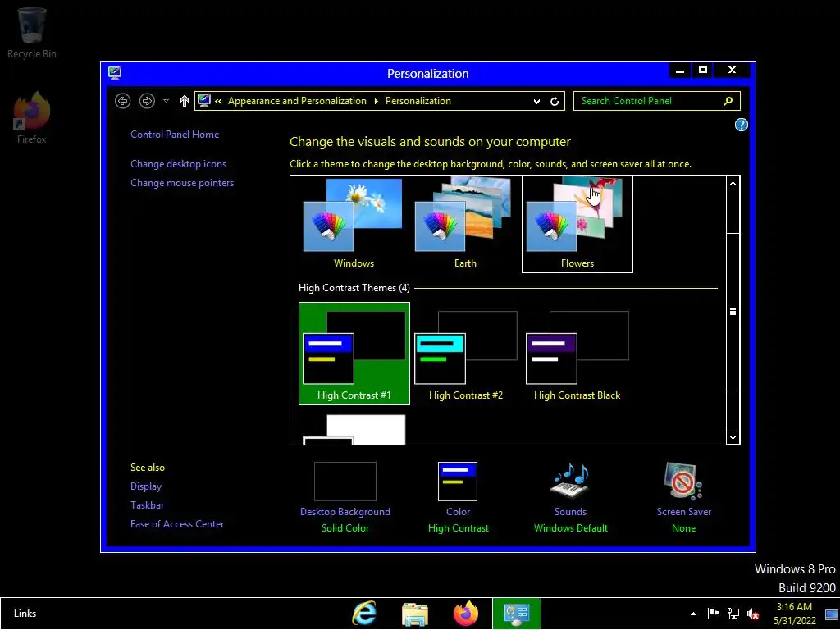Viewport: 840px width, 630px height.
Task: Expand the address bar history dropdown
Action: [536, 101]
